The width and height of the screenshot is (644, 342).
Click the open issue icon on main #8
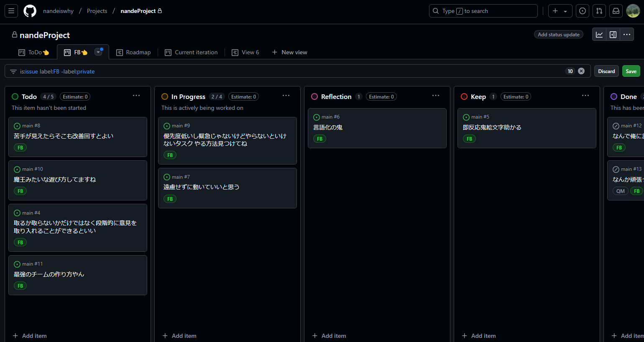tap(17, 126)
